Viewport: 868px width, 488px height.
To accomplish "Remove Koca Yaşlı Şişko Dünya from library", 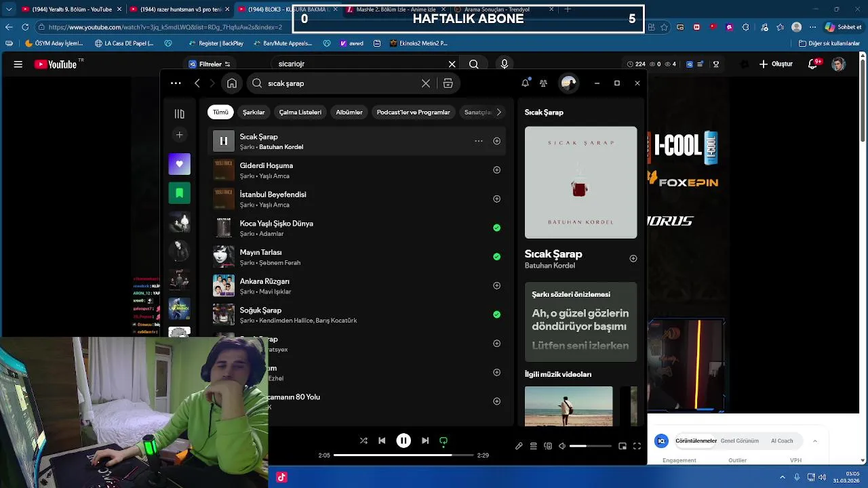I will click(496, 228).
